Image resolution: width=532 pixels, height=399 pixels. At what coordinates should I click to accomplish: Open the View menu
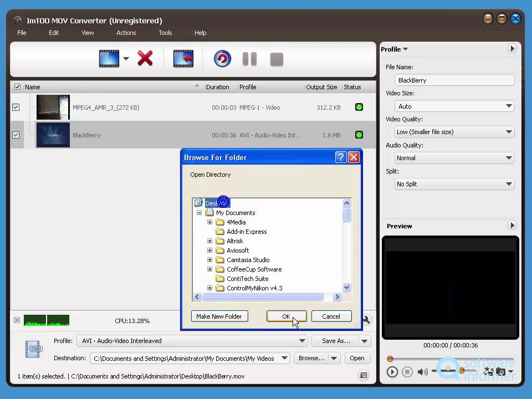[88, 33]
